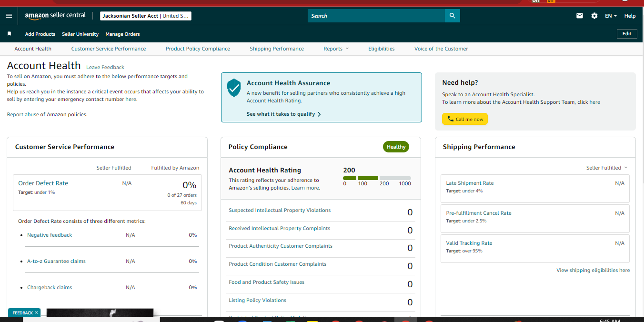Open the hamburger navigation menu

click(x=9, y=16)
